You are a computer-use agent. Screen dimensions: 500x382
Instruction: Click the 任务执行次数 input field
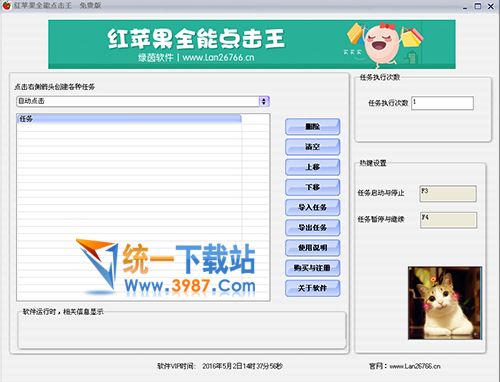click(442, 103)
